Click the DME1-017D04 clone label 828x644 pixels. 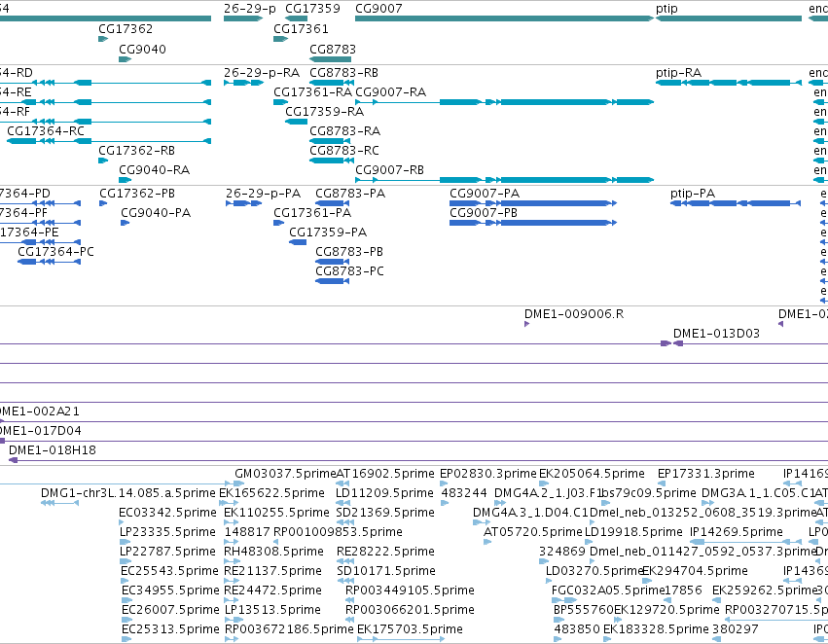pos(40,431)
